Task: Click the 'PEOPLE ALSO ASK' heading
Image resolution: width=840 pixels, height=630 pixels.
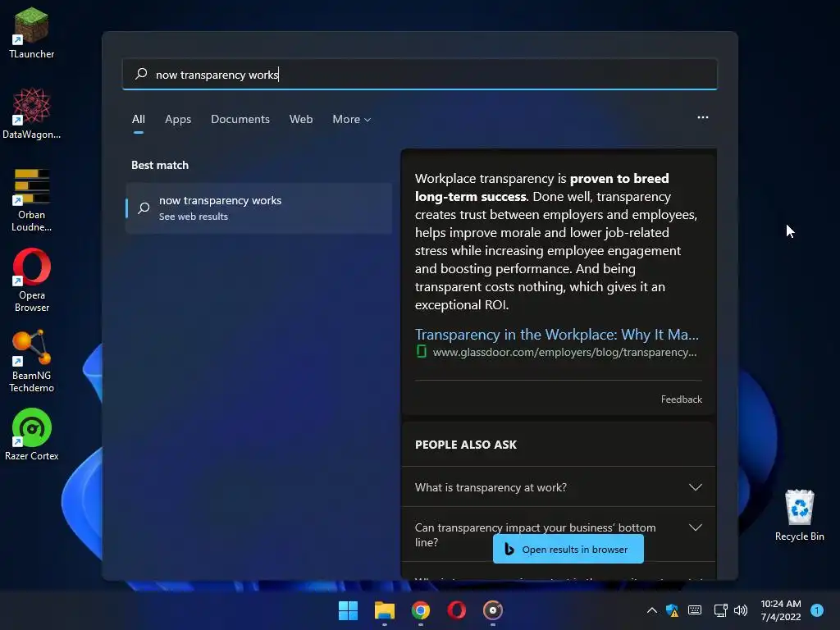Action: pos(466,445)
